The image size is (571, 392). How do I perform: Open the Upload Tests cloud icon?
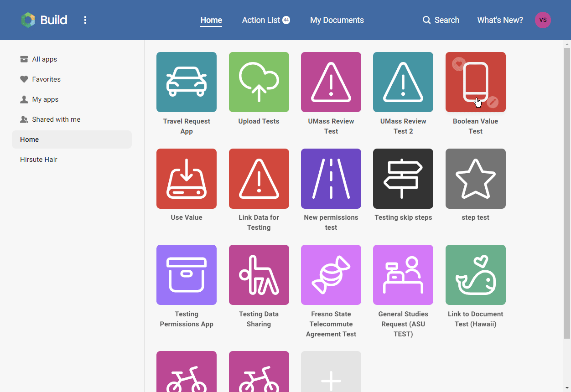[259, 82]
